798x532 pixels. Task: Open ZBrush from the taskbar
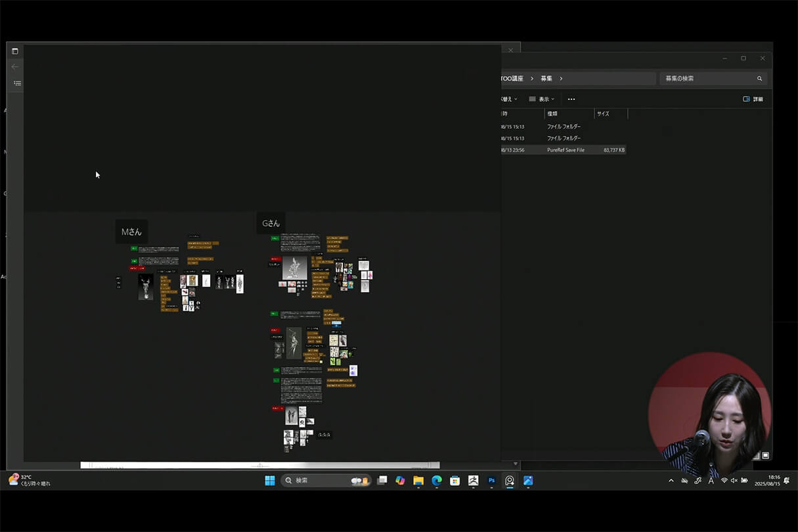(473, 481)
